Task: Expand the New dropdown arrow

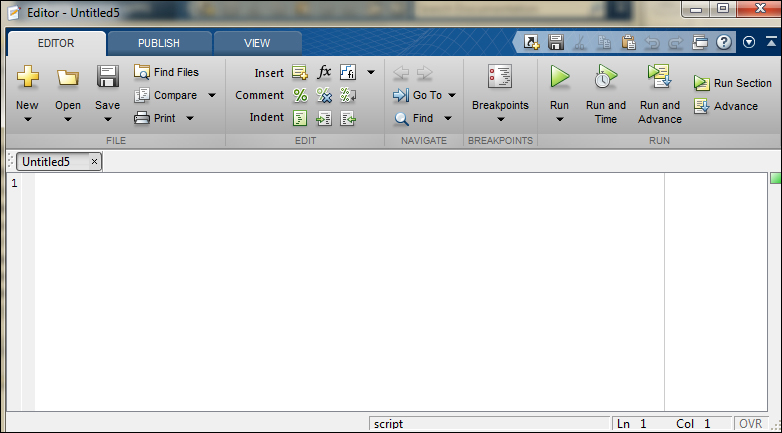Action: coord(27,119)
